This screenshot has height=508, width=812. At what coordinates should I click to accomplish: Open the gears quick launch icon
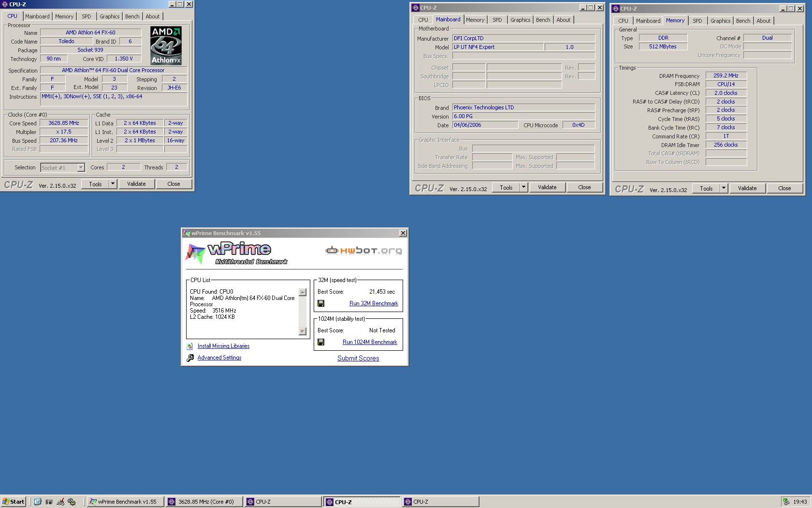(x=72, y=502)
